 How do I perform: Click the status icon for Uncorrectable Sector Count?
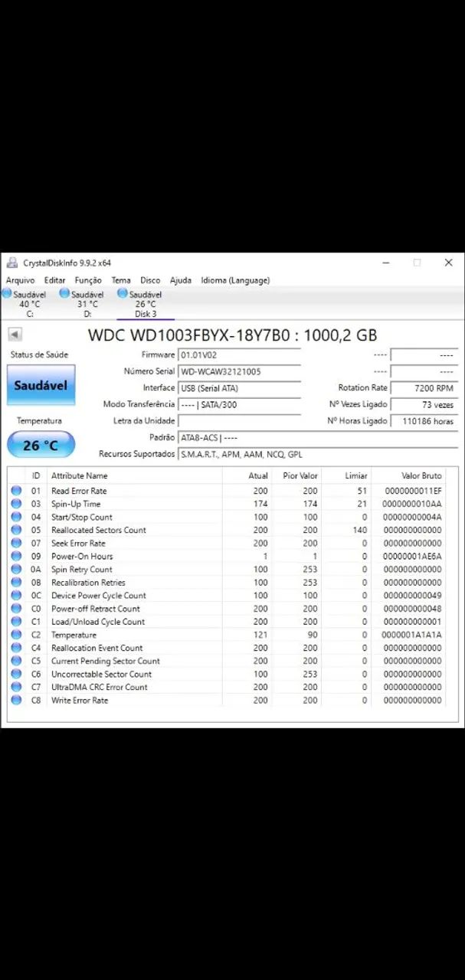coord(16,674)
